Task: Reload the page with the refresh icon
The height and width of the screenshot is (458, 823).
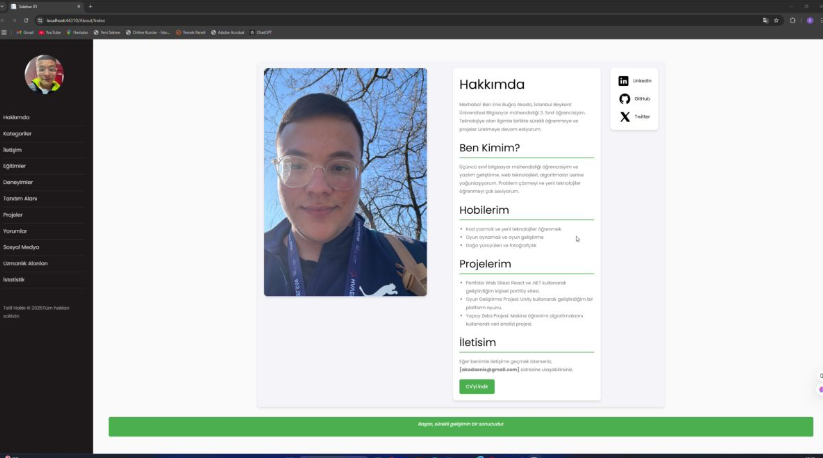Action: (26, 20)
